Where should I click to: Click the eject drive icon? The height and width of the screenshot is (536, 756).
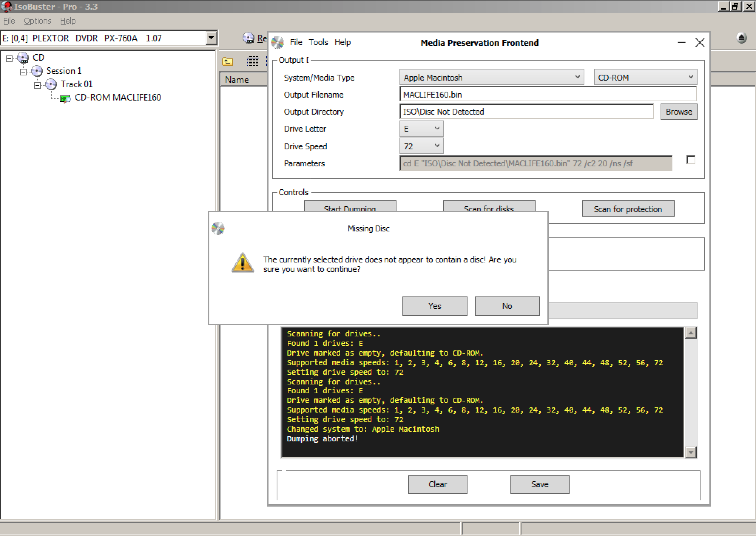click(741, 38)
